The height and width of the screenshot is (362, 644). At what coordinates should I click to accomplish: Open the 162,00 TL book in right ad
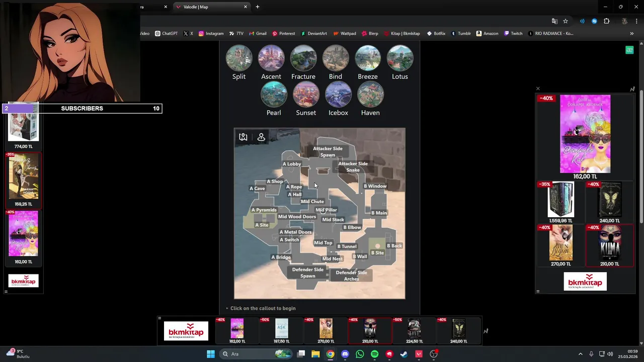click(x=585, y=137)
